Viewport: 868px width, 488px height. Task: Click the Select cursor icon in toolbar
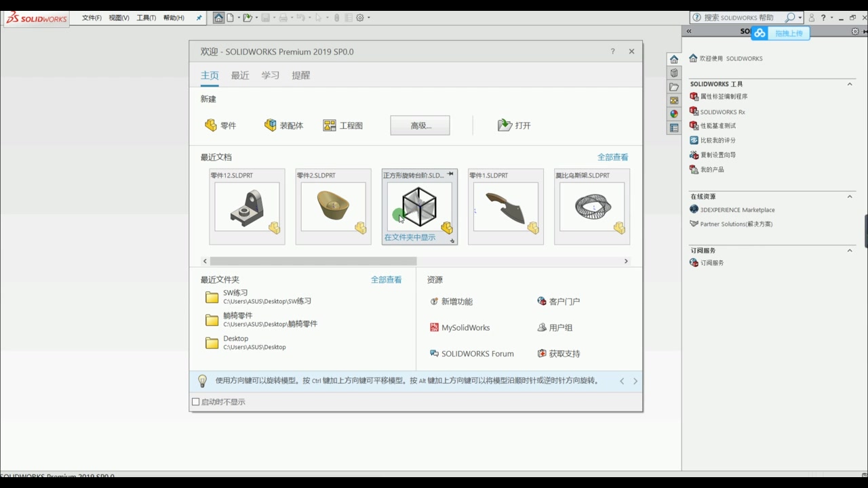(318, 18)
